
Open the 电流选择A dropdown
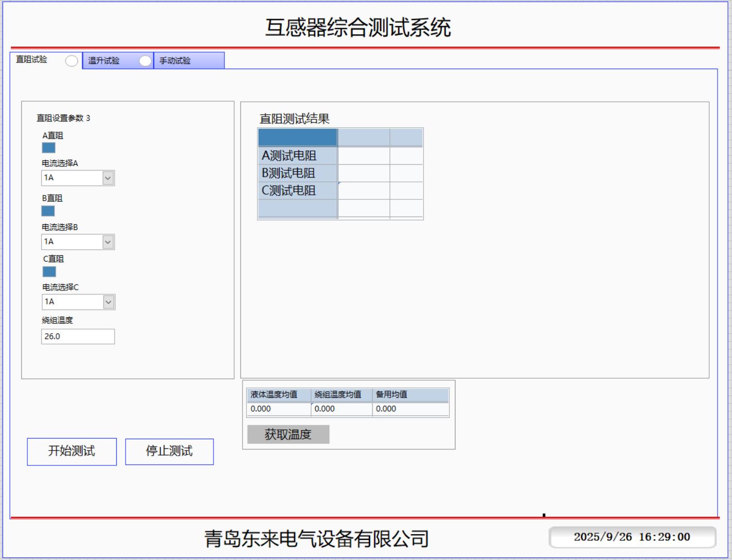click(x=108, y=178)
